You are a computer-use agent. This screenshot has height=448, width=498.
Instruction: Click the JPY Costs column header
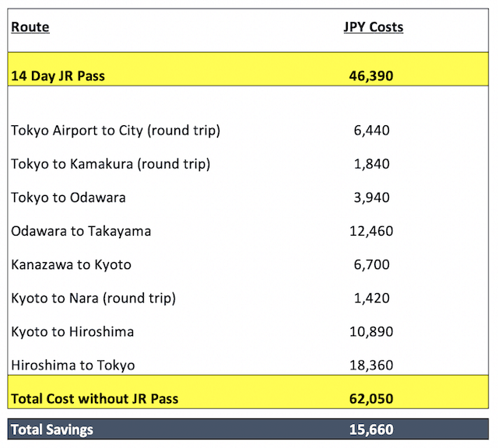click(373, 27)
